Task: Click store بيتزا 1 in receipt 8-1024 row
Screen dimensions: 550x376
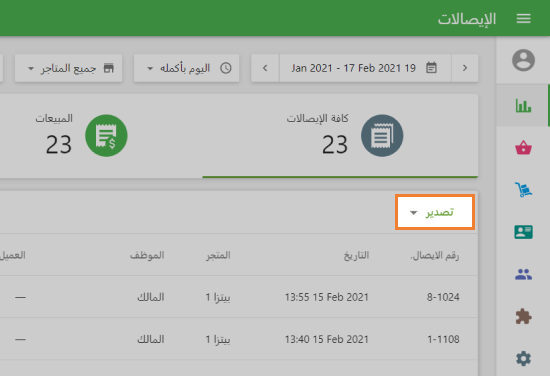Action: pos(218,297)
